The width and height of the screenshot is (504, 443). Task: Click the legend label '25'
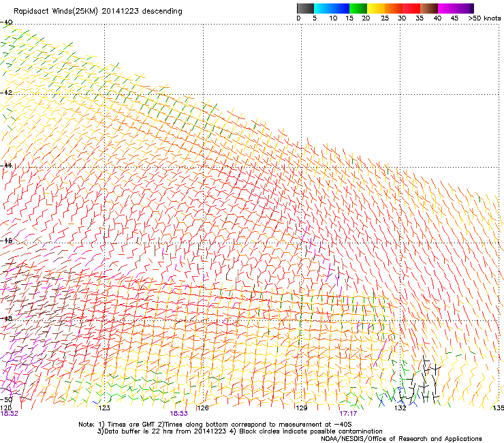385,18
